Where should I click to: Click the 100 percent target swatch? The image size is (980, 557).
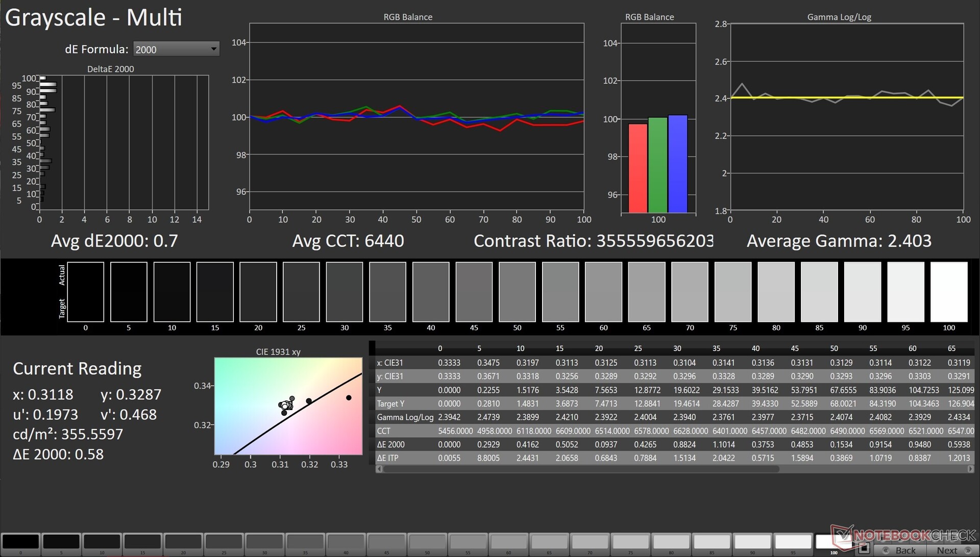click(x=949, y=307)
